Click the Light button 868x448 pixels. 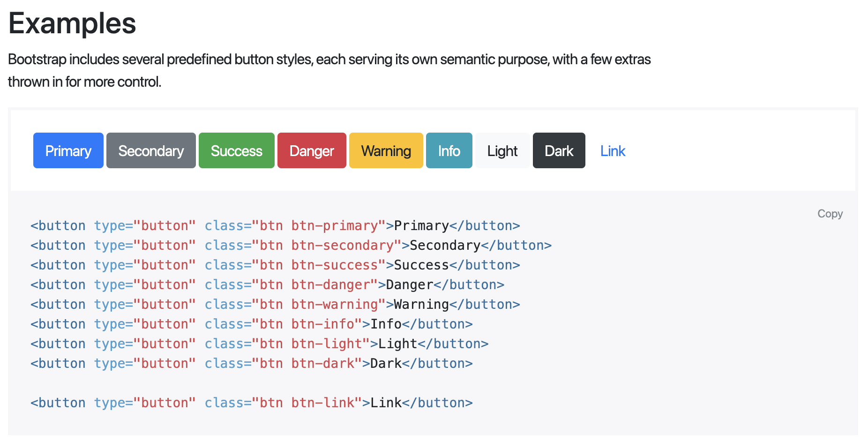[502, 150]
